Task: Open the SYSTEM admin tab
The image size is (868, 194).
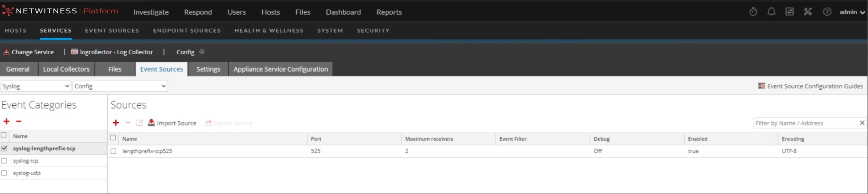Action: (x=330, y=30)
